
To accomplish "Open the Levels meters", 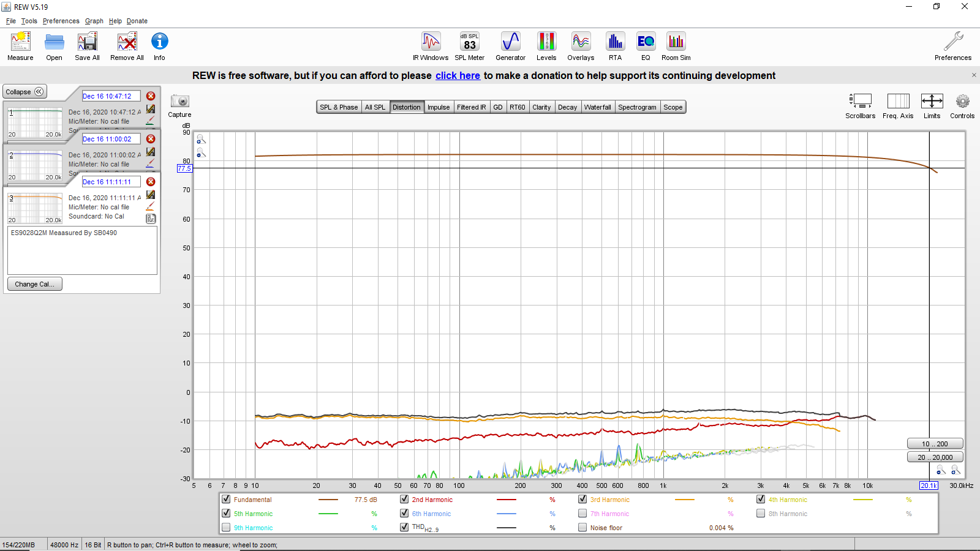I will pyautogui.click(x=546, y=42).
